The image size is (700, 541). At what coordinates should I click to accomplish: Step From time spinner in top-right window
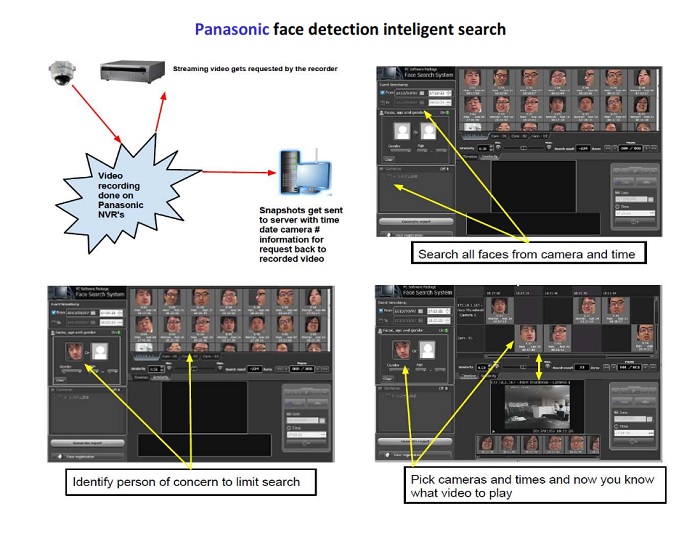tap(449, 93)
